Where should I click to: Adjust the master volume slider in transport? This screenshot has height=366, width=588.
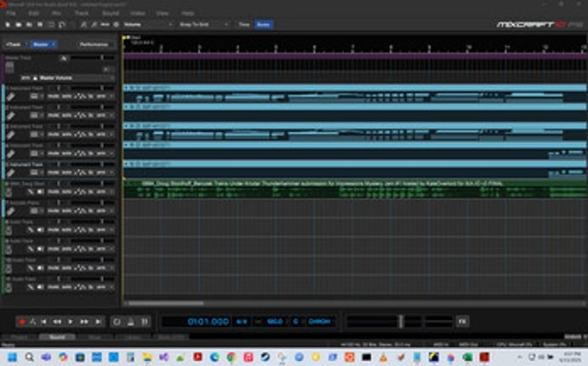point(400,322)
